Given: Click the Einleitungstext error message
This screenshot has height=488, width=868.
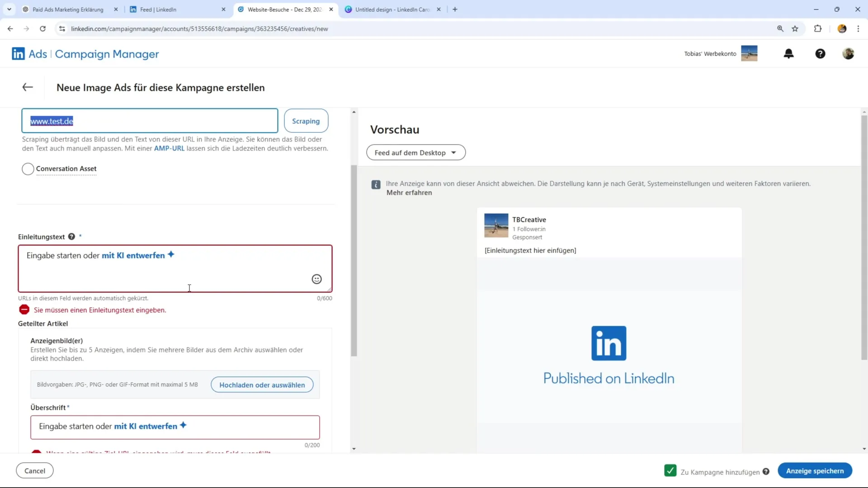Looking at the screenshot, I should (100, 310).
